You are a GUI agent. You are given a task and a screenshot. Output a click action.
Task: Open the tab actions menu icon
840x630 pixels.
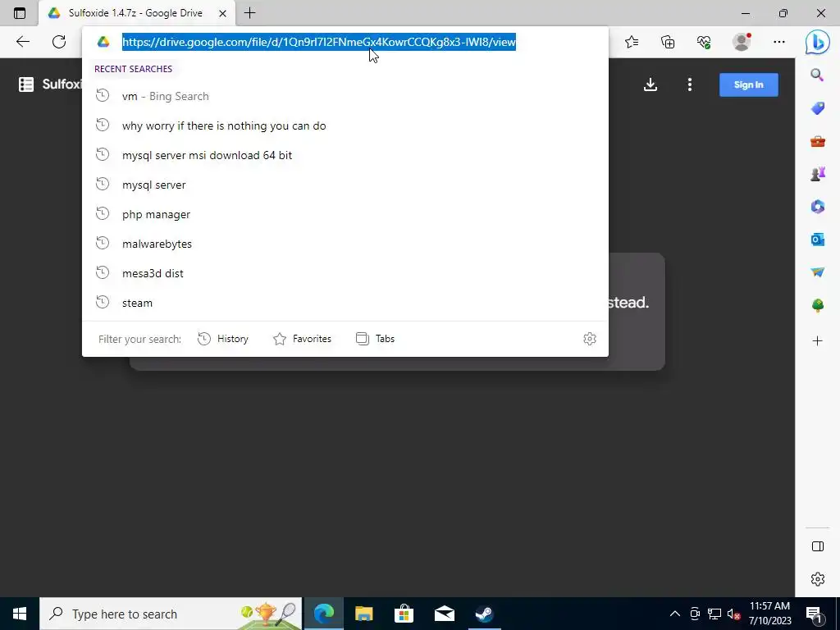click(x=20, y=13)
